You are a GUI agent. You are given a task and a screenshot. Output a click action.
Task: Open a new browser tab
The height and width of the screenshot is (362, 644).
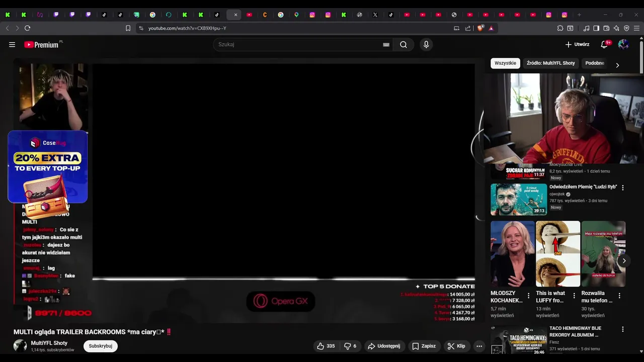(x=579, y=15)
